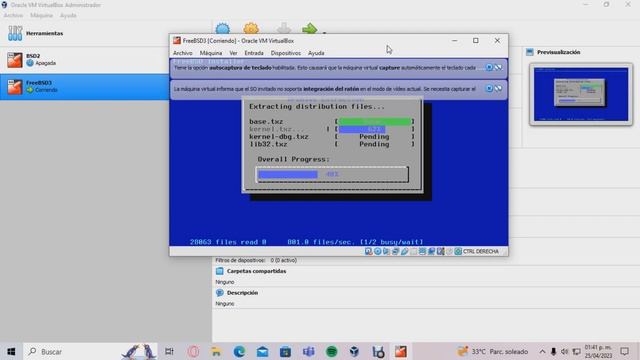Open Máquina menu in FreeBSD3 window

[x=211, y=53]
